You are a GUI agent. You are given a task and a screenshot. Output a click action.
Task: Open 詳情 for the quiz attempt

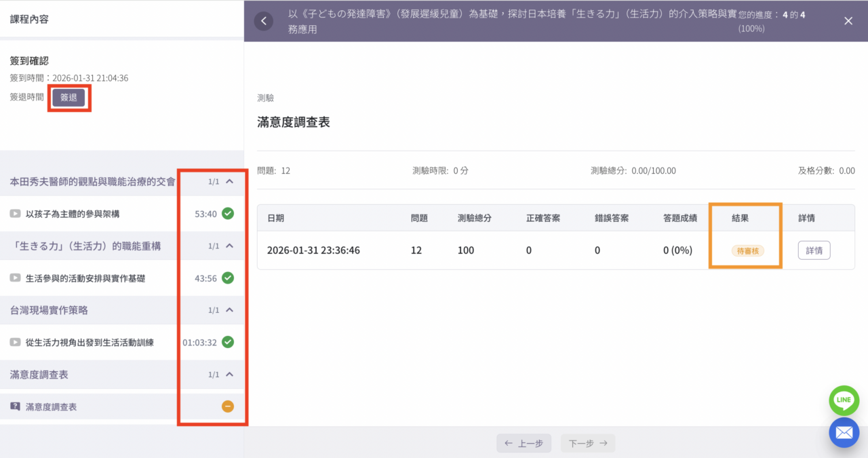tap(814, 250)
